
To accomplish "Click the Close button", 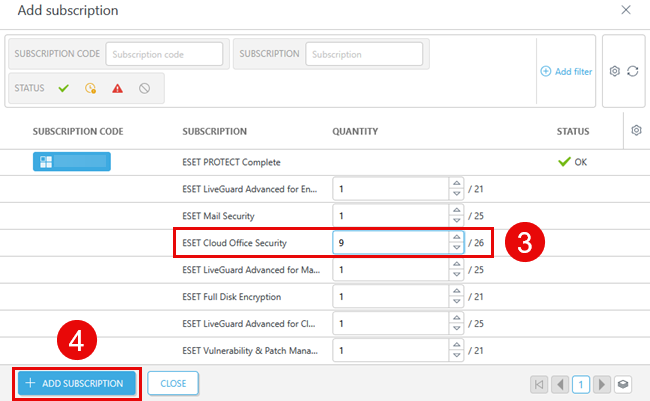I will (x=173, y=383).
